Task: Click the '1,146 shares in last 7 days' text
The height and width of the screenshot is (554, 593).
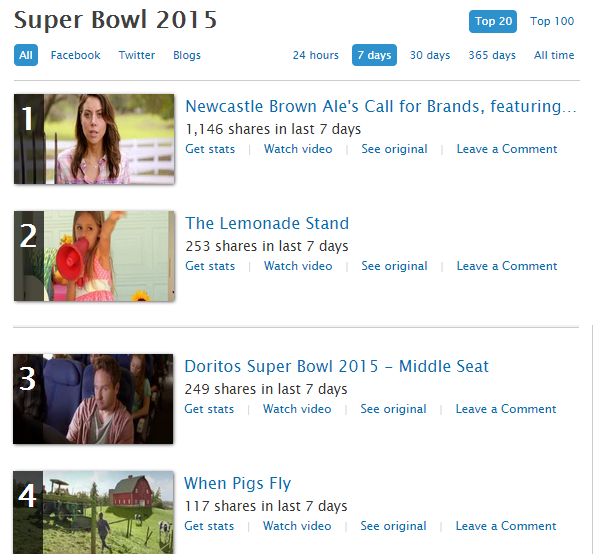Action: tap(273, 129)
